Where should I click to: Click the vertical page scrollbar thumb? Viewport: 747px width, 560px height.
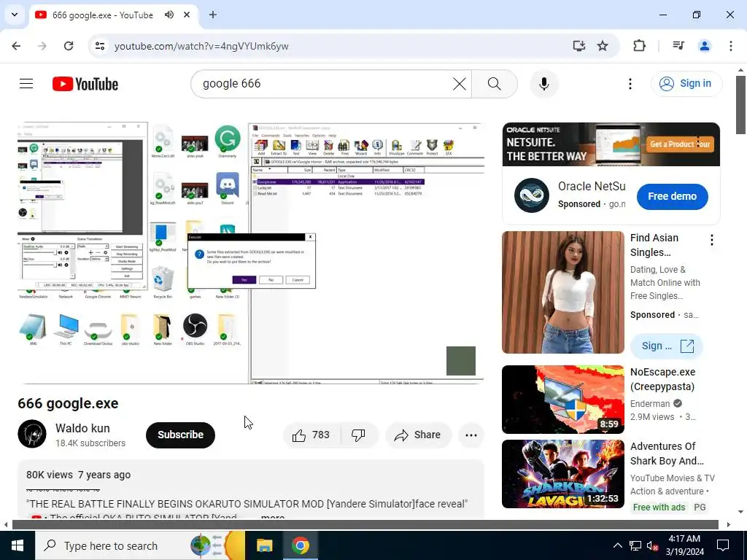click(x=740, y=104)
